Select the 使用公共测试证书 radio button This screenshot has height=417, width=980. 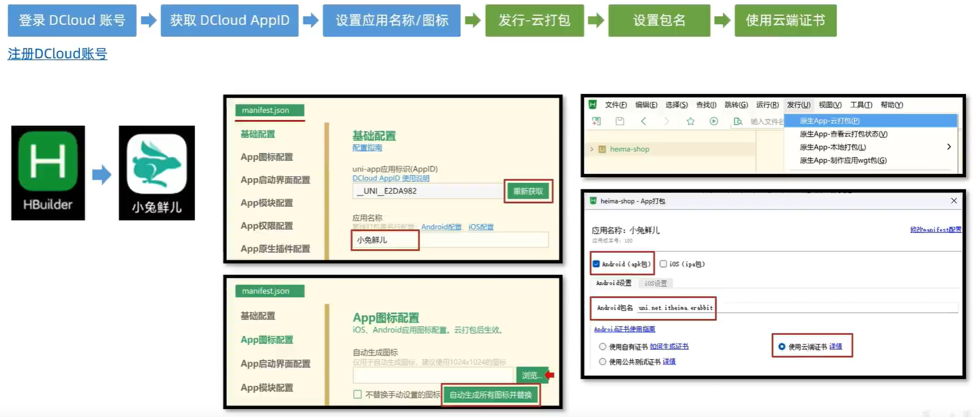pyautogui.click(x=602, y=362)
